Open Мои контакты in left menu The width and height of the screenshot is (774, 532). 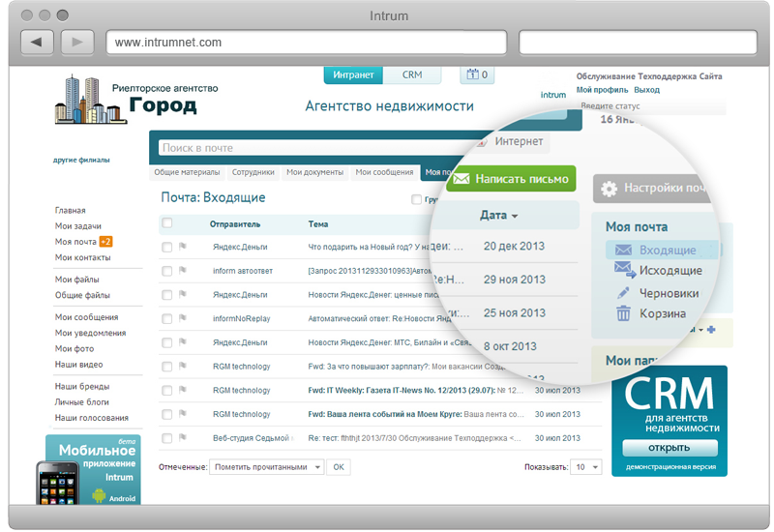[x=83, y=257]
